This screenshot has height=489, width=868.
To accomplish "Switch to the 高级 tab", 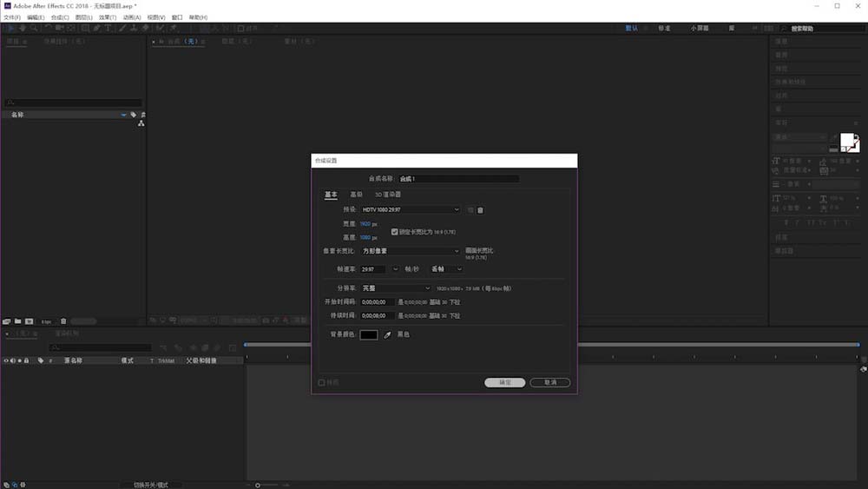I will pyautogui.click(x=356, y=195).
